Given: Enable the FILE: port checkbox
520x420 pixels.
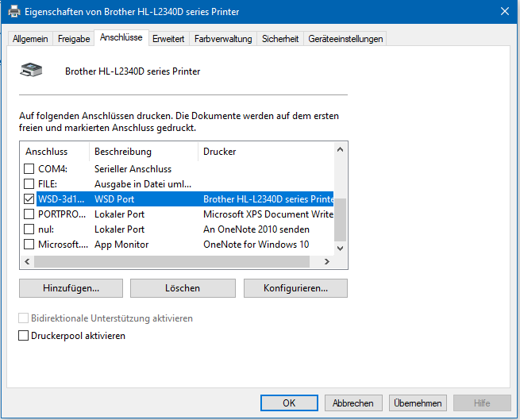Looking at the screenshot, I should click(x=29, y=183).
